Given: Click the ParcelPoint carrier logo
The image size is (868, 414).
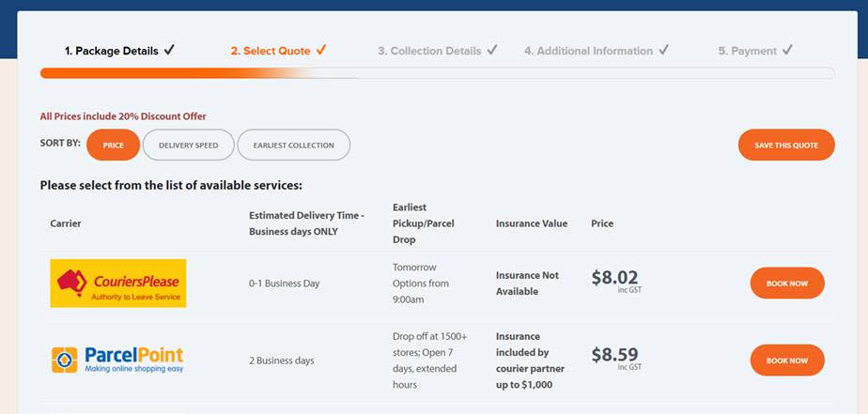Looking at the screenshot, I should click(x=117, y=360).
